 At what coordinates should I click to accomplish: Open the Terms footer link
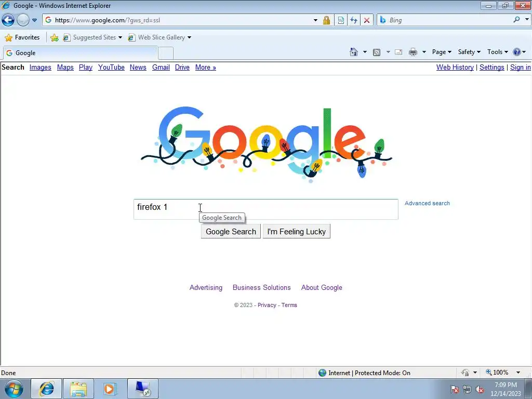pos(289,305)
